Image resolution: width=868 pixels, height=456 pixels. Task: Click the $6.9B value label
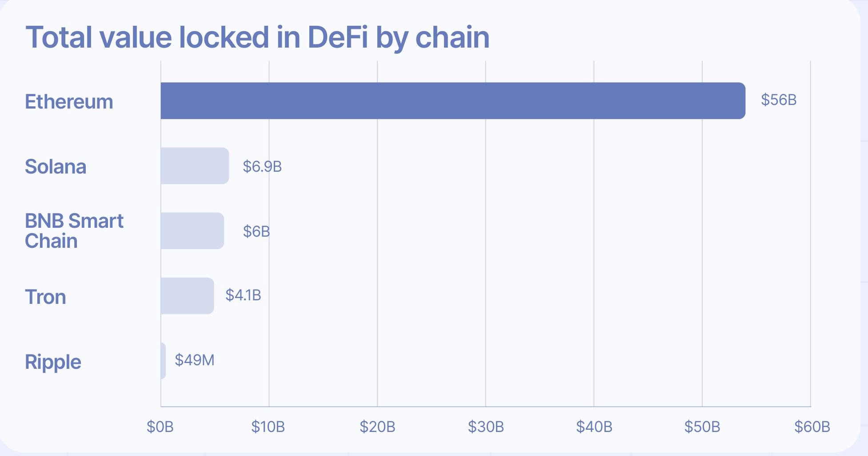tap(262, 166)
